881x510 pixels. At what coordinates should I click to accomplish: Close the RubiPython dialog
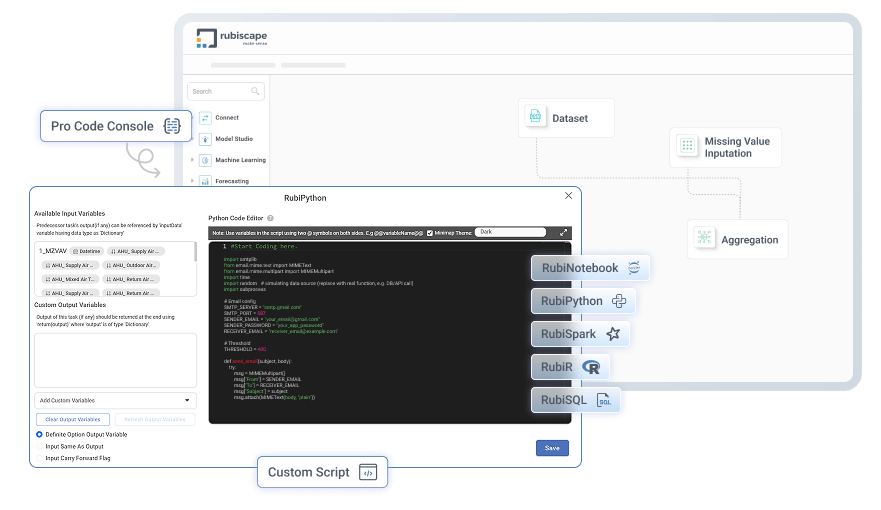(569, 195)
